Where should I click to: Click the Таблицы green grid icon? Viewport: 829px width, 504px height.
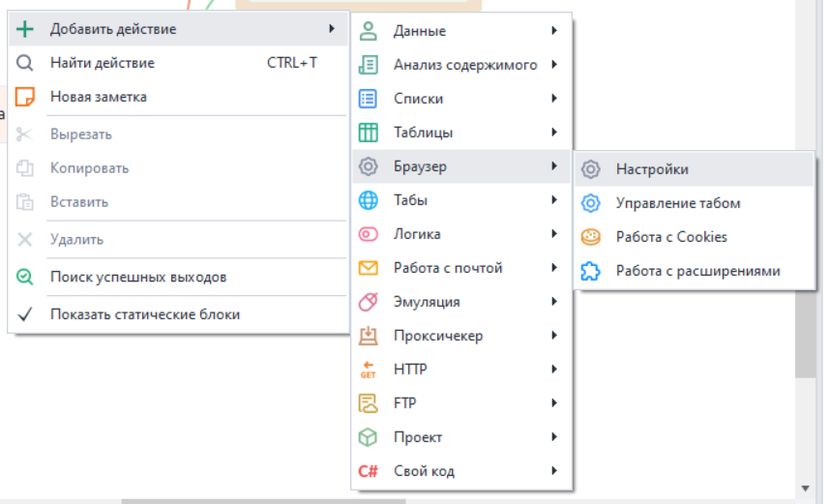coord(368,133)
